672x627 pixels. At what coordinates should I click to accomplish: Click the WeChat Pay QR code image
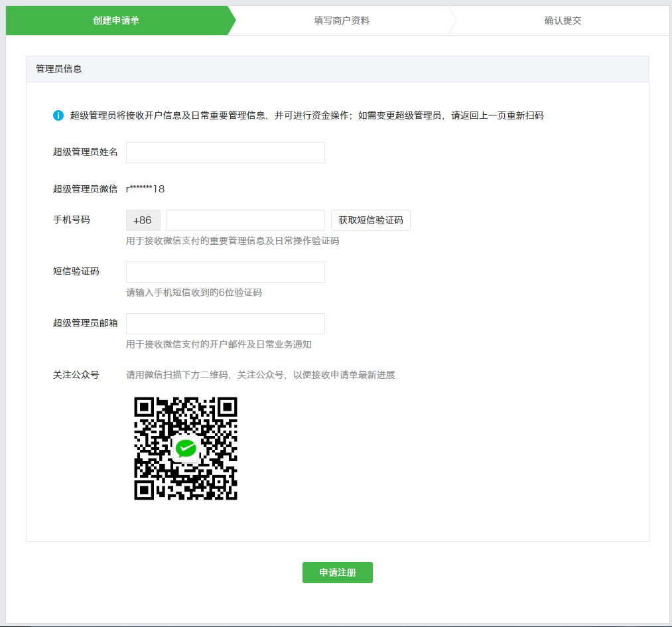[x=186, y=449]
